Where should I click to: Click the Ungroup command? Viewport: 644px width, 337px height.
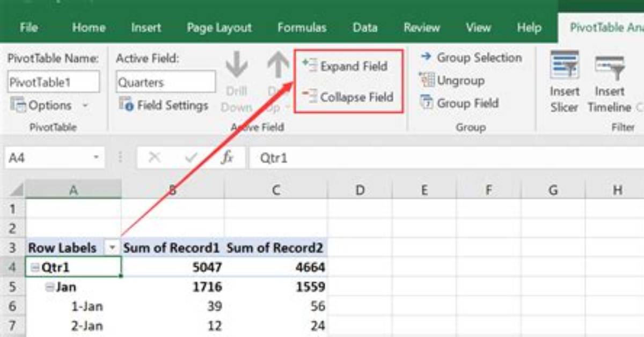point(452,80)
